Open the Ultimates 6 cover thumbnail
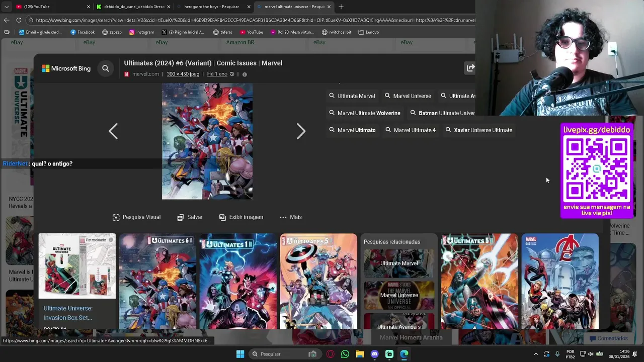The height and width of the screenshot is (362, 644). (157, 281)
